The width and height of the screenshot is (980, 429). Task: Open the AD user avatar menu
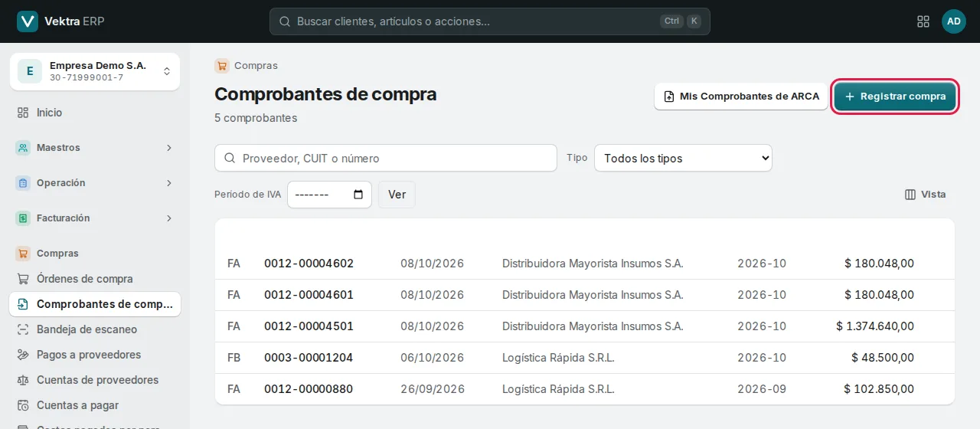(954, 21)
